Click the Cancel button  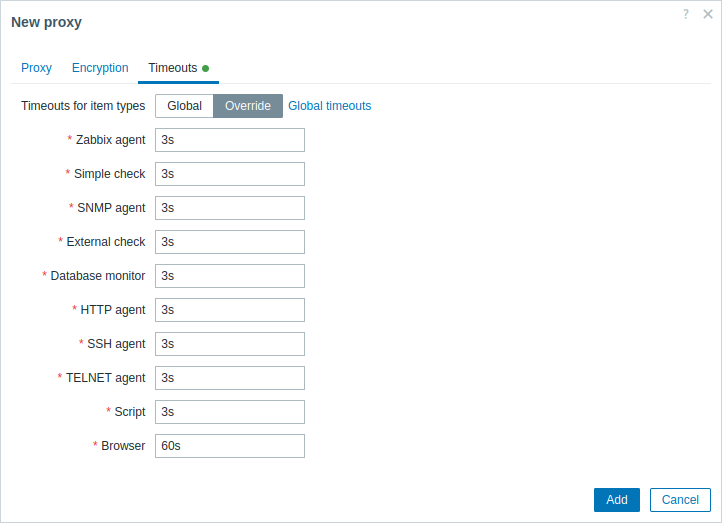pyautogui.click(x=680, y=500)
